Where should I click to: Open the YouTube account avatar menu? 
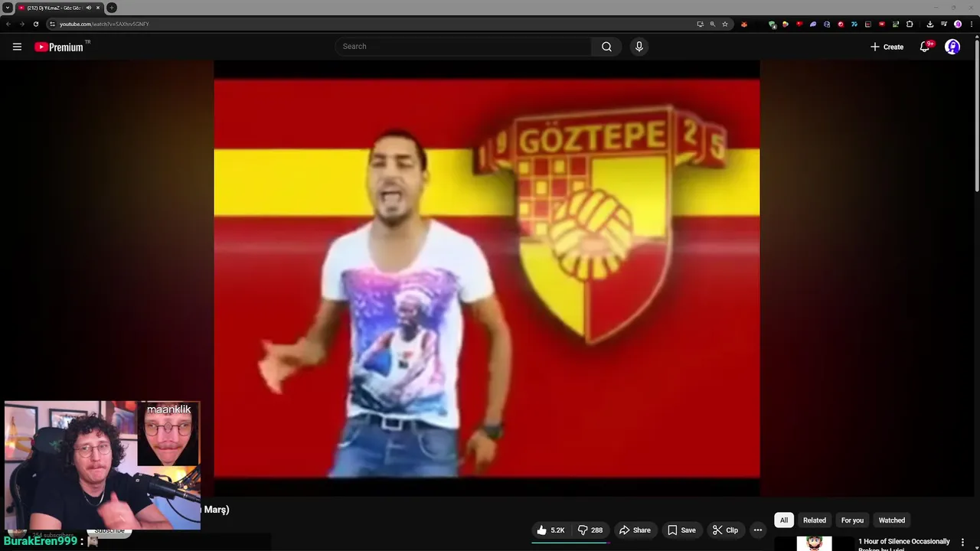coord(952,47)
